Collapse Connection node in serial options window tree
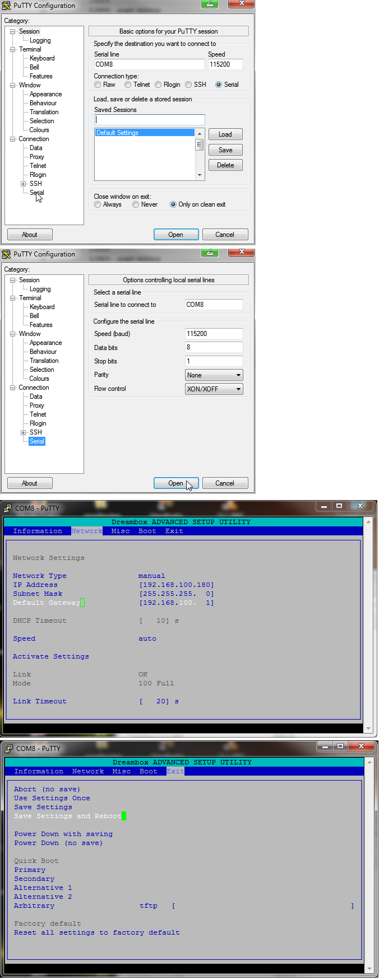The height and width of the screenshot is (980, 379). point(13,388)
